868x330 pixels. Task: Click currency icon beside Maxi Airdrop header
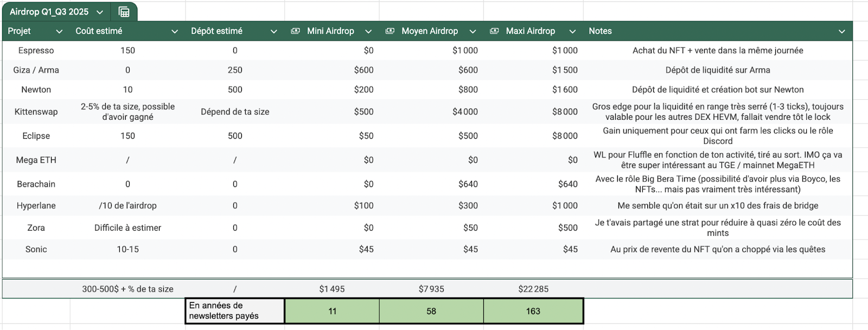[494, 31]
